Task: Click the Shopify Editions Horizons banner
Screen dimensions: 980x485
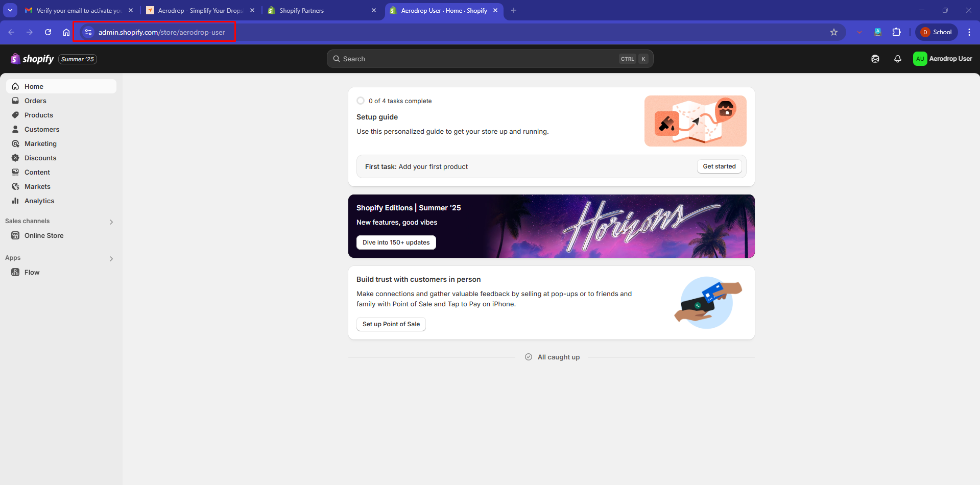Action: (x=551, y=226)
